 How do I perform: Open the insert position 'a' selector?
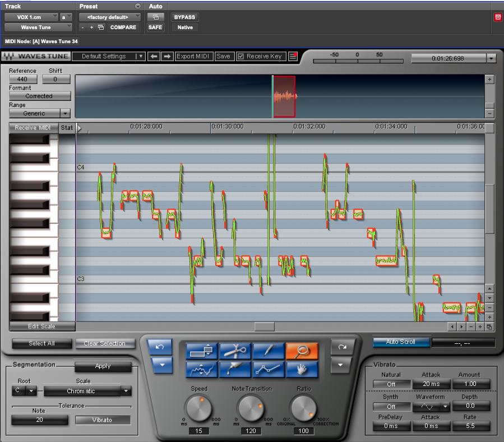pyautogui.click(x=66, y=17)
